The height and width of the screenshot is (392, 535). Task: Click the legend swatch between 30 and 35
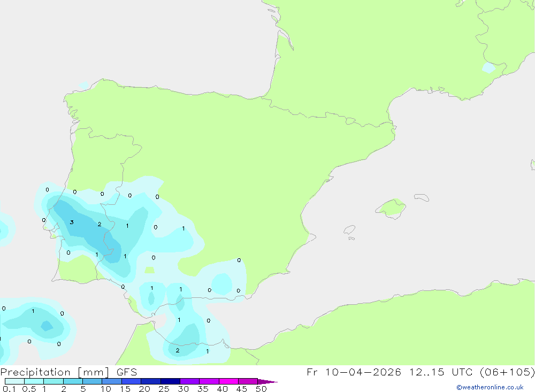click(x=190, y=381)
